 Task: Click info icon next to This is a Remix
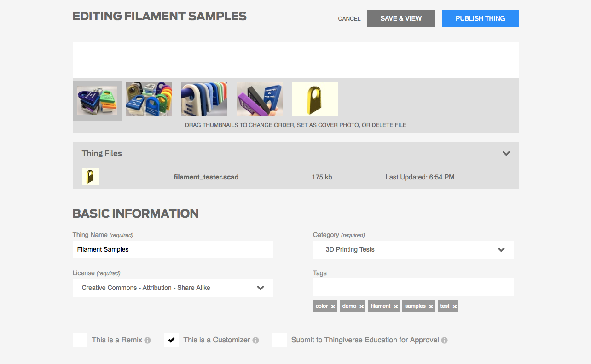click(148, 341)
